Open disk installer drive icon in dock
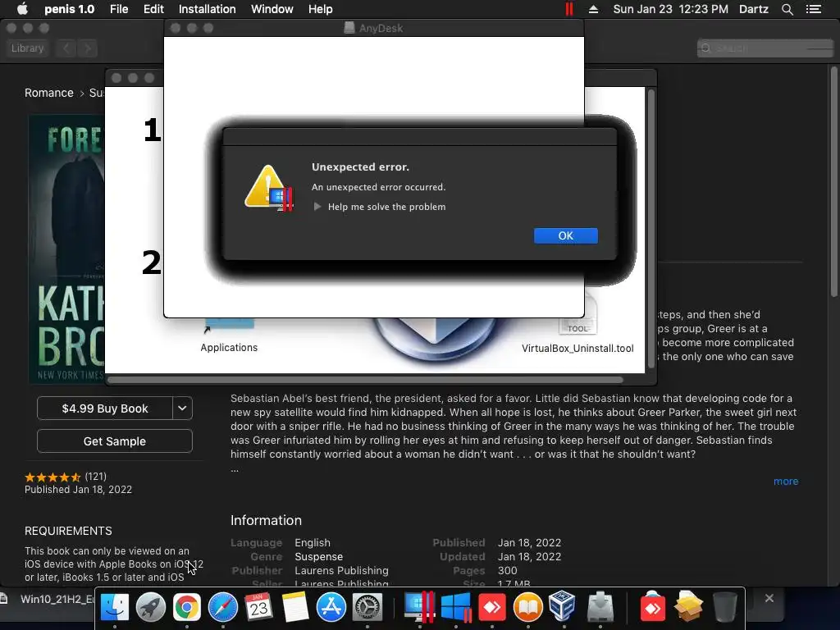 [600, 607]
